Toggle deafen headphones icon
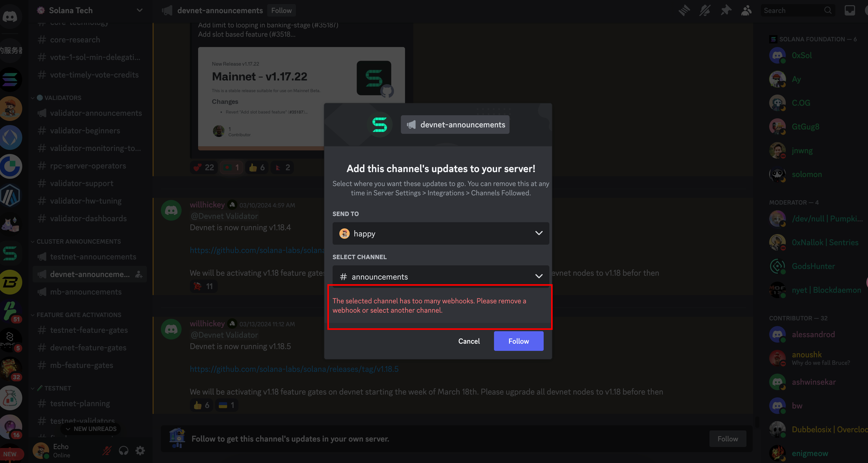The height and width of the screenshot is (463, 868). 124,450
